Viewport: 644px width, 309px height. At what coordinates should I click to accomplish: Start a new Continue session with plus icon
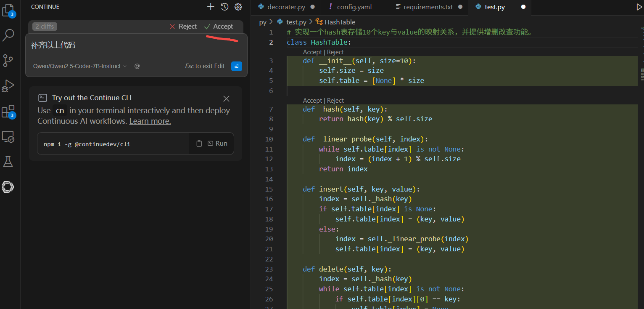tap(211, 6)
